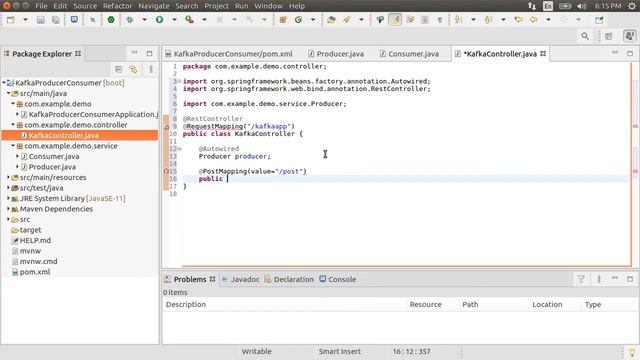Toggle Link with Editor in Package Explorer

coord(133,69)
